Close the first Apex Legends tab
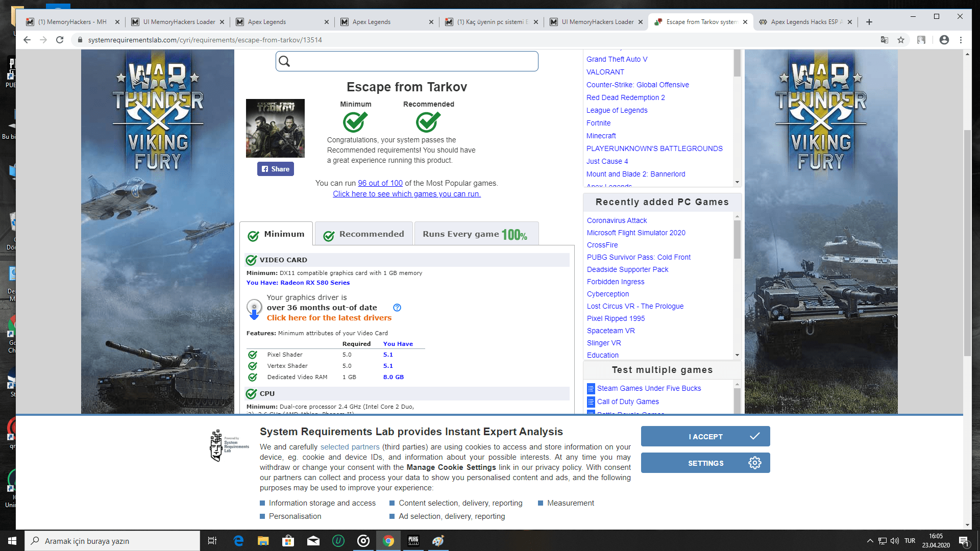 (x=327, y=22)
